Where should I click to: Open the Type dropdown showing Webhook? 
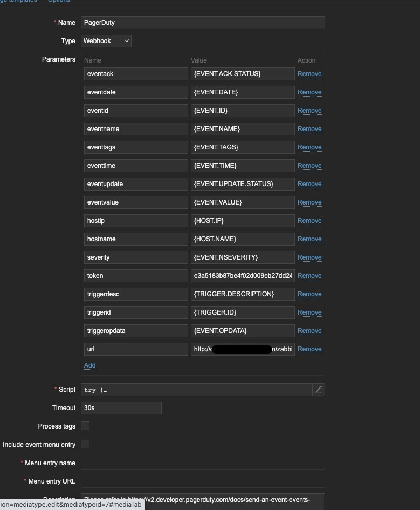coord(106,41)
